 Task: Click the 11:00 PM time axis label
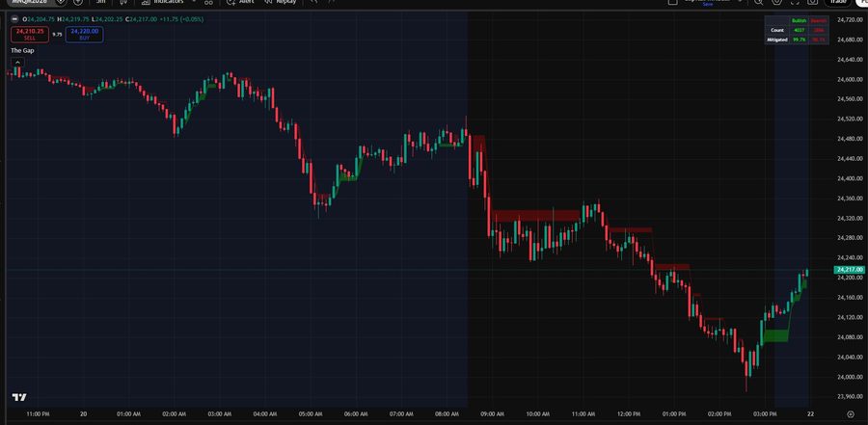point(38,414)
